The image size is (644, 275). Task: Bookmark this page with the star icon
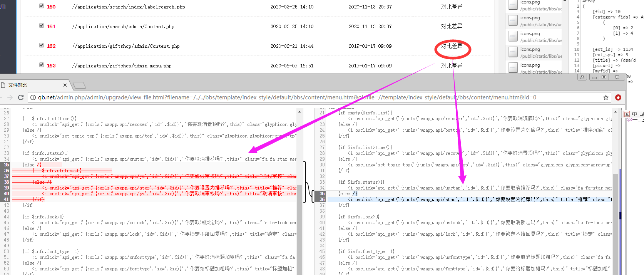pyautogui.click(x=606, y=97)
